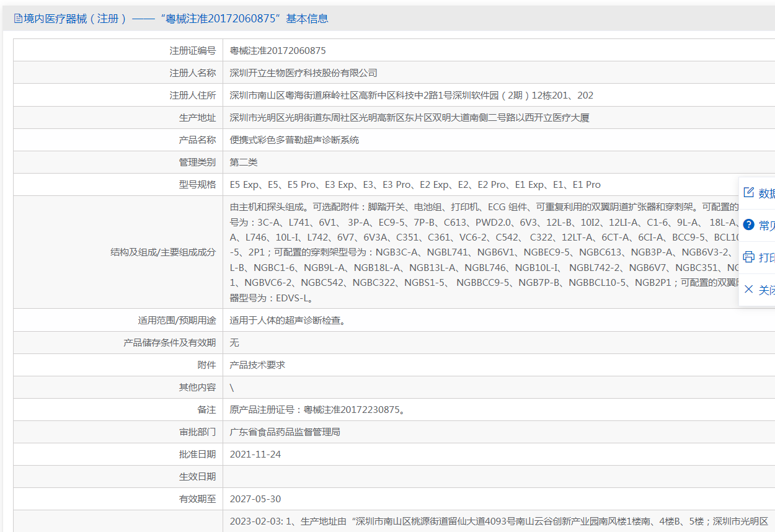
Task: Click the production address starting with 深圳市光明区光明街道
Action: (409, 118)
